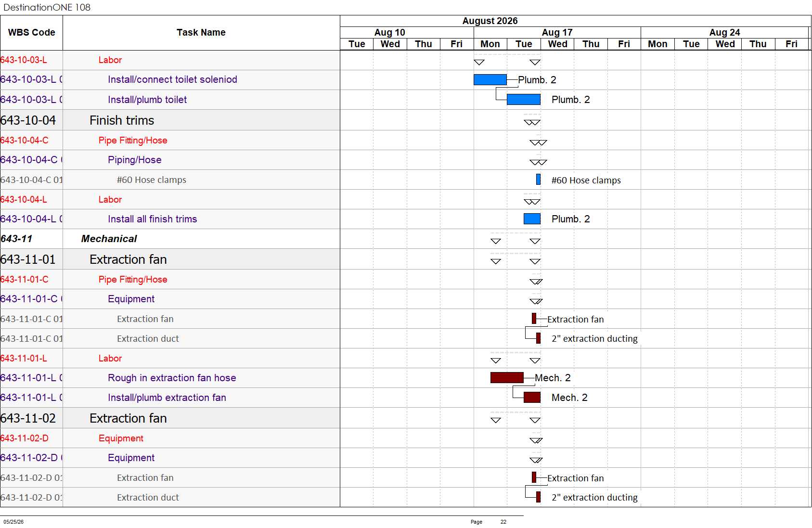Image resolution: width=812 pixels, height=528 pixels.
Task: Select the Rough in extraction fan hose task
Action: (172, 378)
